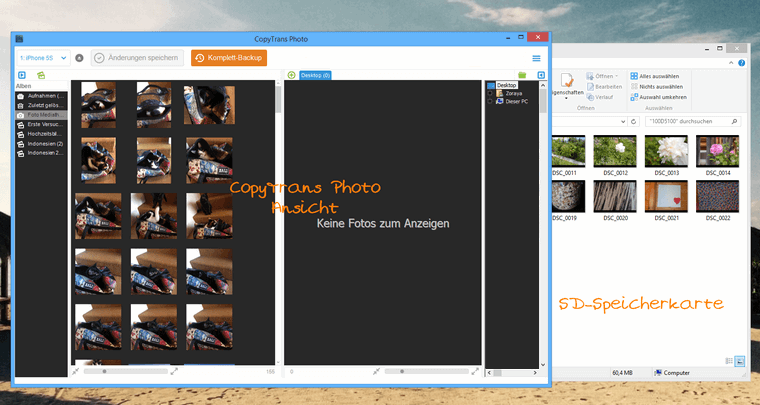Viewport: 760px width, 405px height.
Task: Open the CopyTrans Photo hamburger menu
Action: point(536,58)
